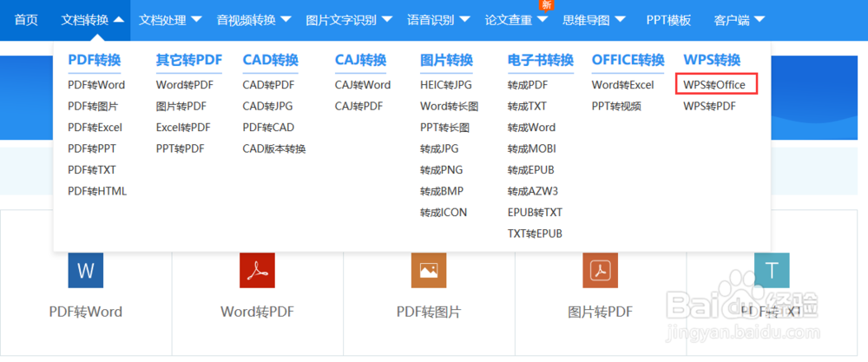
Task: Select CAD转PDF menu entry
Action: 268,85
